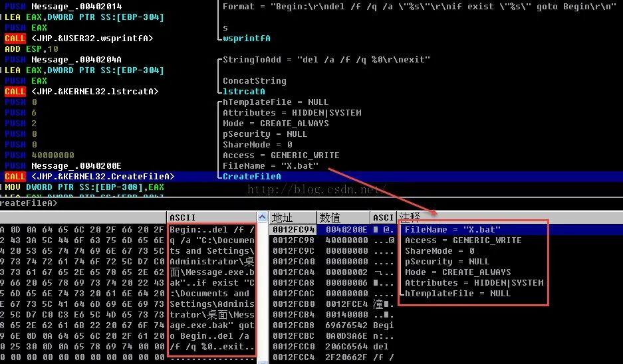Click FileName = "X.bat" comment in disassembly
This screenshot has height=364, width=623.
[270, 166]
